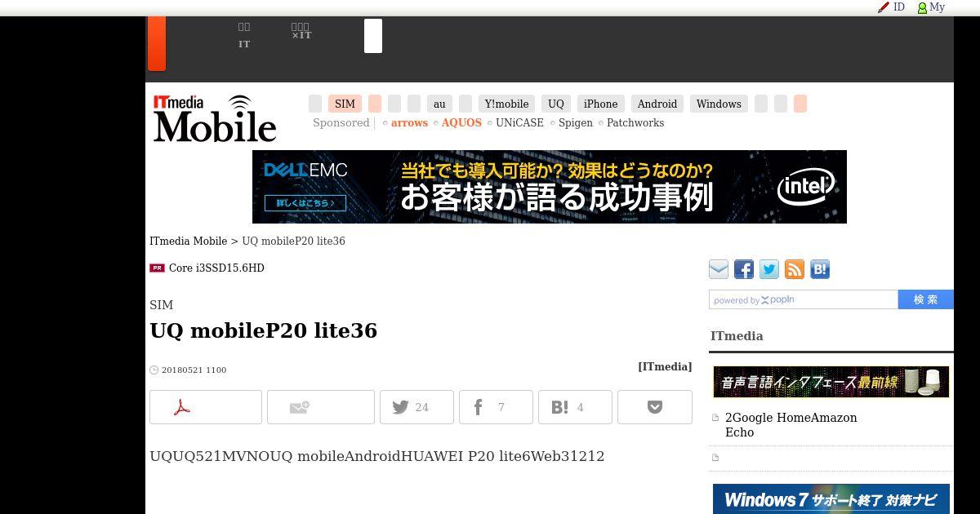This screenshot has height=514, width=980.
Task: Open the Patchworks sponsored link
Action: point(635,123)
